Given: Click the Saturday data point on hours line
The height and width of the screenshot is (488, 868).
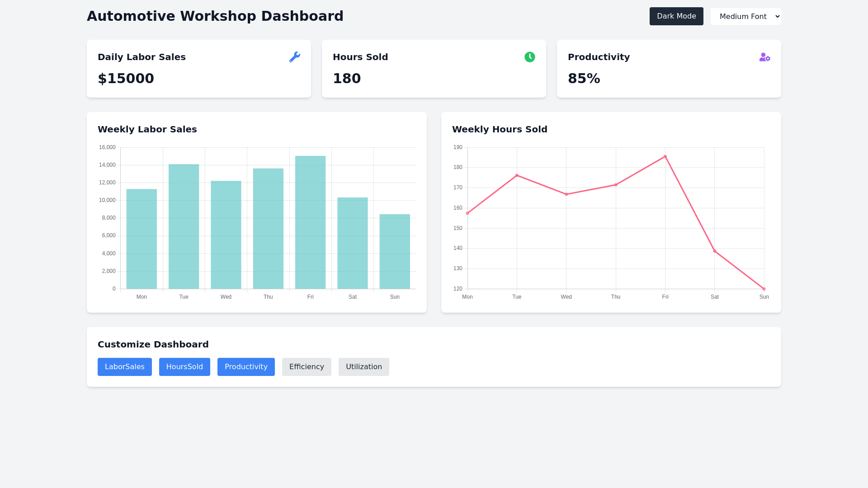Looking at the screenshot, I should (714, 251).
